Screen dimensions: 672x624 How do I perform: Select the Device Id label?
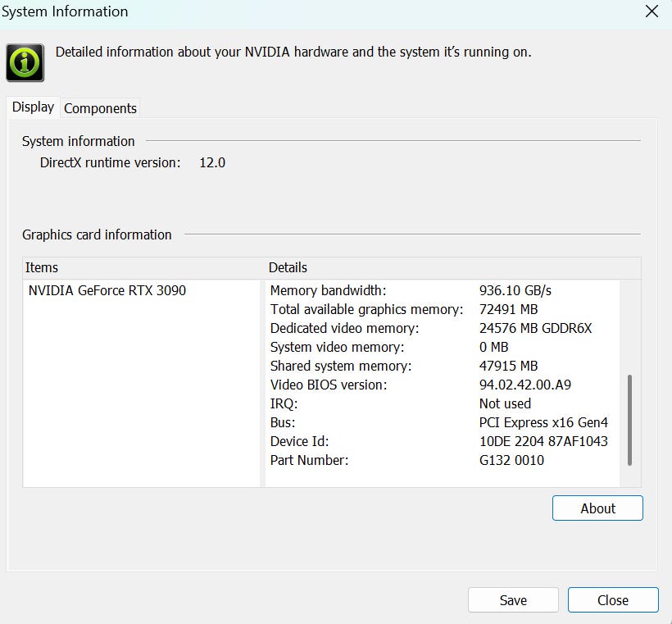point(299,441)
